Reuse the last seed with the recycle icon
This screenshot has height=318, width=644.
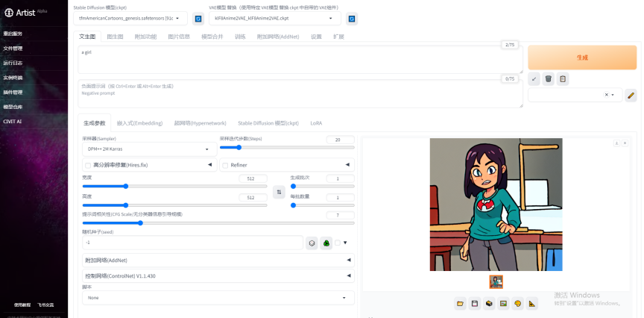point(326,243)
